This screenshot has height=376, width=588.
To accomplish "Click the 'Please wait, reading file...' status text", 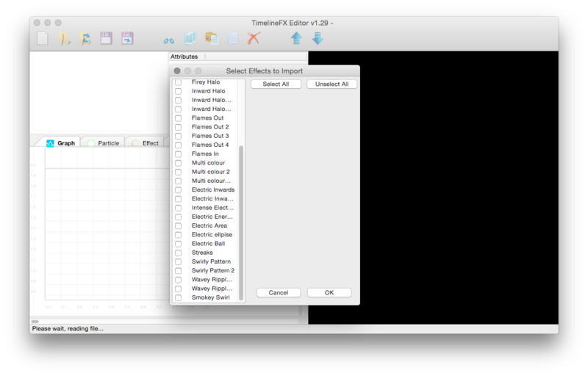I will pos(68,328).
